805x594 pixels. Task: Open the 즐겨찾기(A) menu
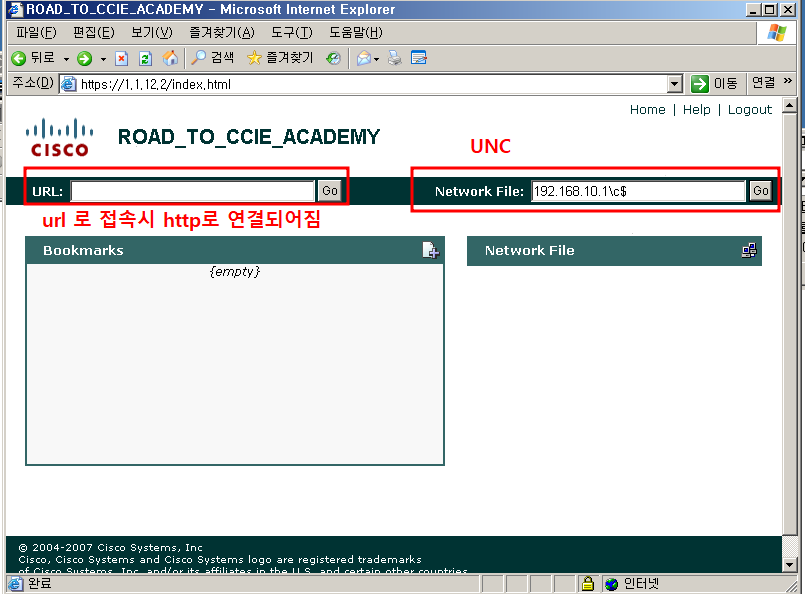[222, 33]
